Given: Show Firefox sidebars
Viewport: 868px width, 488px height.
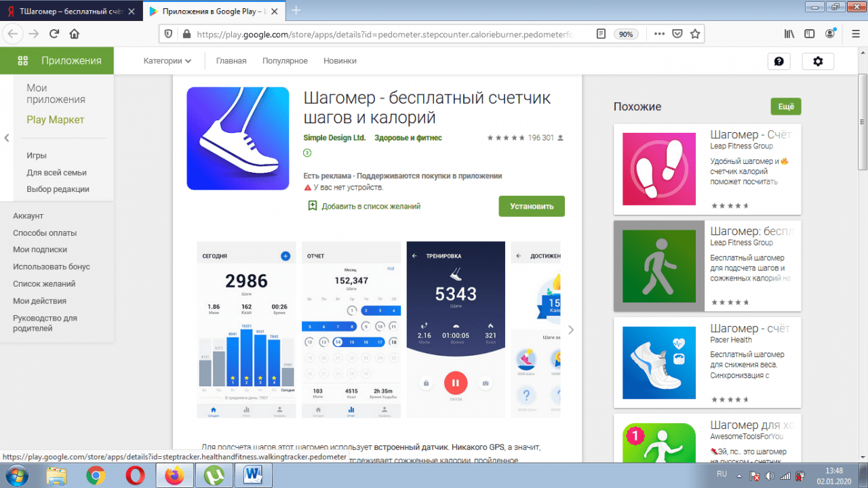Looking at the screenshot, I should point(809,34).
